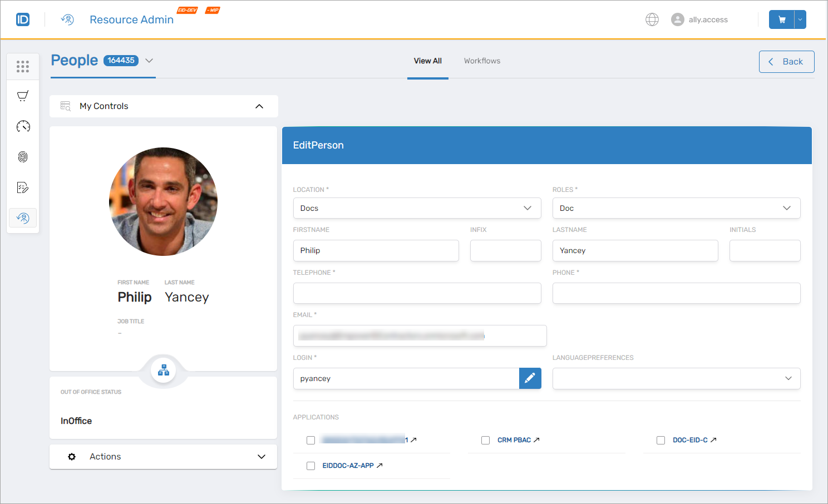The image size is (828, 504).
Task: Collapse the My Controls panel
Action: [259, 106]
